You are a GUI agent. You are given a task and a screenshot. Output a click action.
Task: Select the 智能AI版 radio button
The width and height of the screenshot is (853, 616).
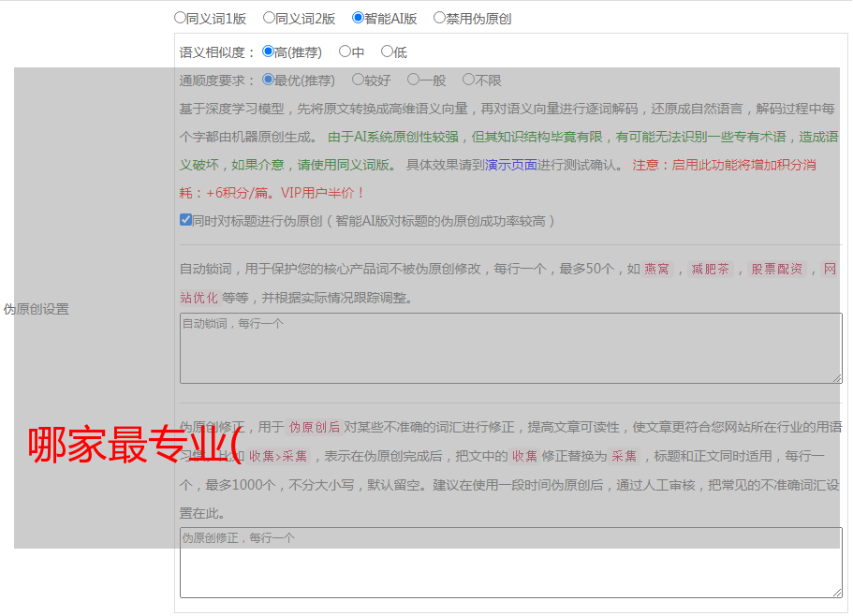click(358, 18)
